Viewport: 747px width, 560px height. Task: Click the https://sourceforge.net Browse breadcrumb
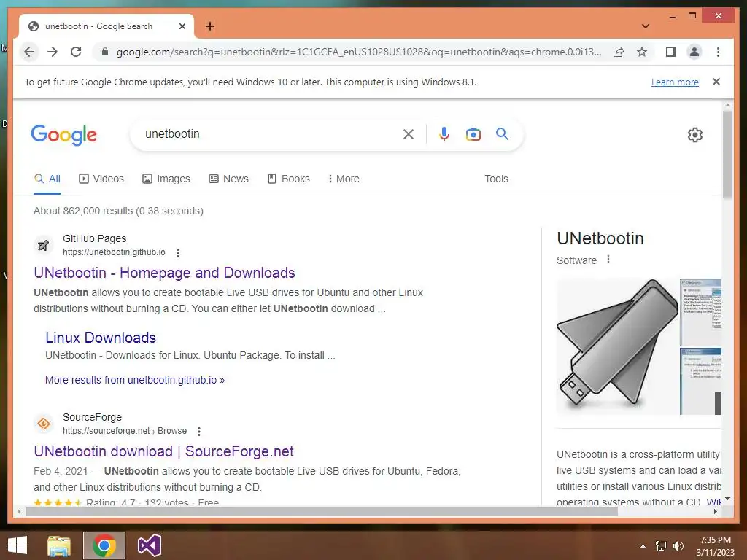point(125,431)
